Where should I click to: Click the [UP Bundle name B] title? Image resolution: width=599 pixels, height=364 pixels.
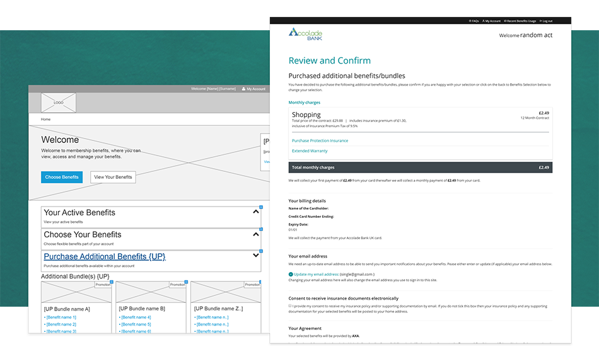point(142,309)
